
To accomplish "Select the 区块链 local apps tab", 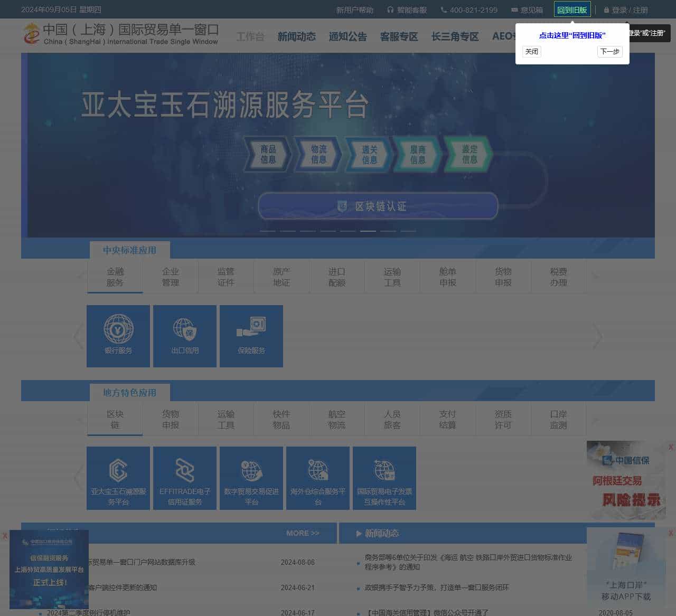I will coord(115,420).
